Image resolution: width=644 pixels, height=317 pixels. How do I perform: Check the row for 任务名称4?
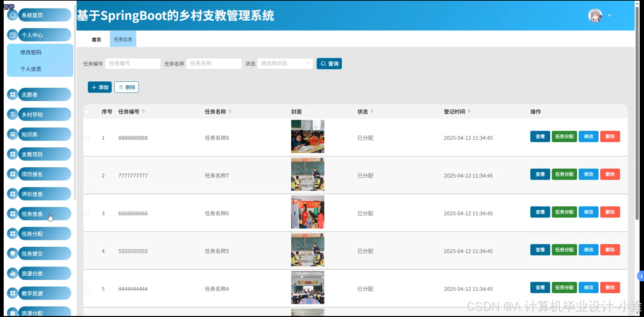(87, 289)
